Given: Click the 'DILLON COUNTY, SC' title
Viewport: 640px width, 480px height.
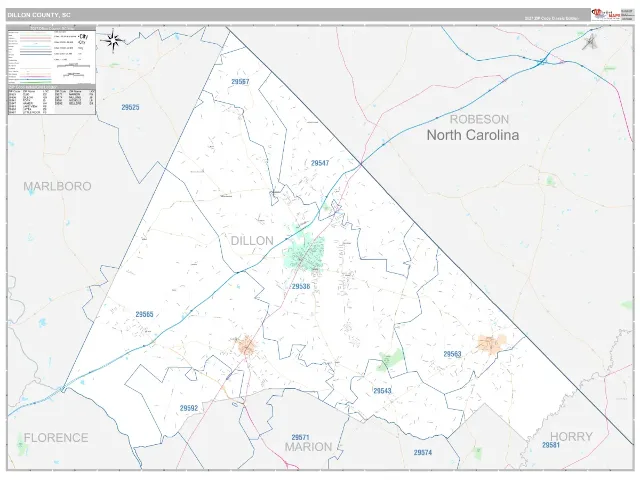Looking at the screenshot, I should [39, 15].
